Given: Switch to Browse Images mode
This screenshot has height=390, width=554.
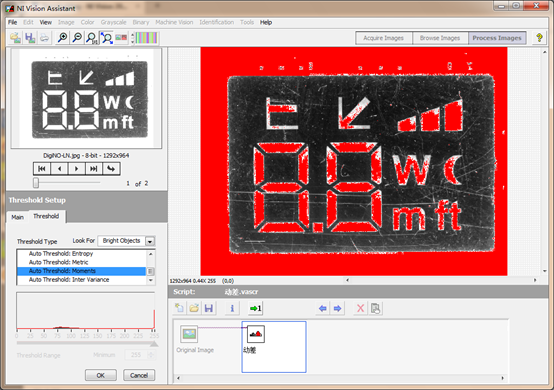Looking at the screenshot, I should [440, 38].
